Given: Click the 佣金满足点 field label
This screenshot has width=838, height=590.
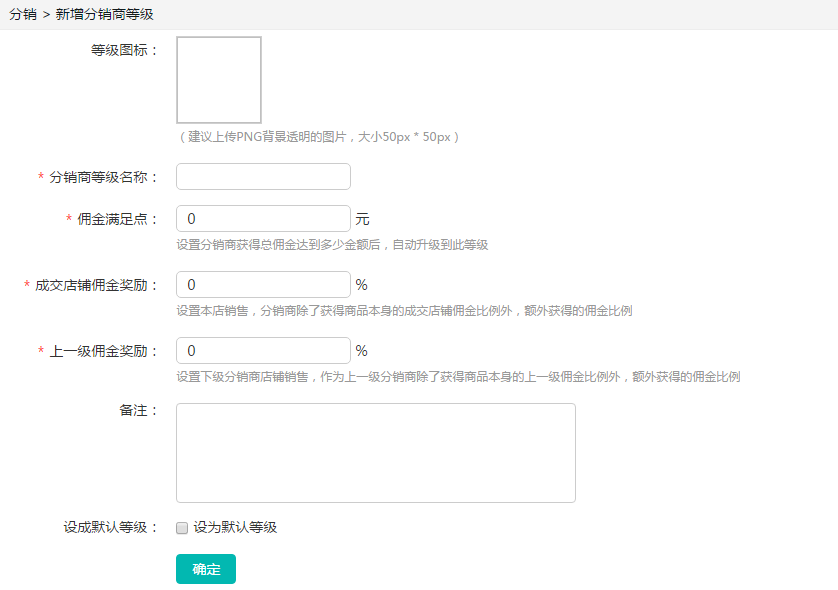Looking at the screenshot, I should (117, 219).
